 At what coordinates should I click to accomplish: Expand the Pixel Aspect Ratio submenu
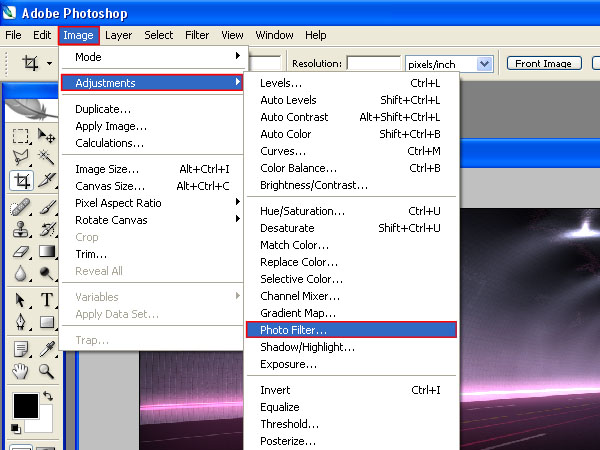coord(153,203)
